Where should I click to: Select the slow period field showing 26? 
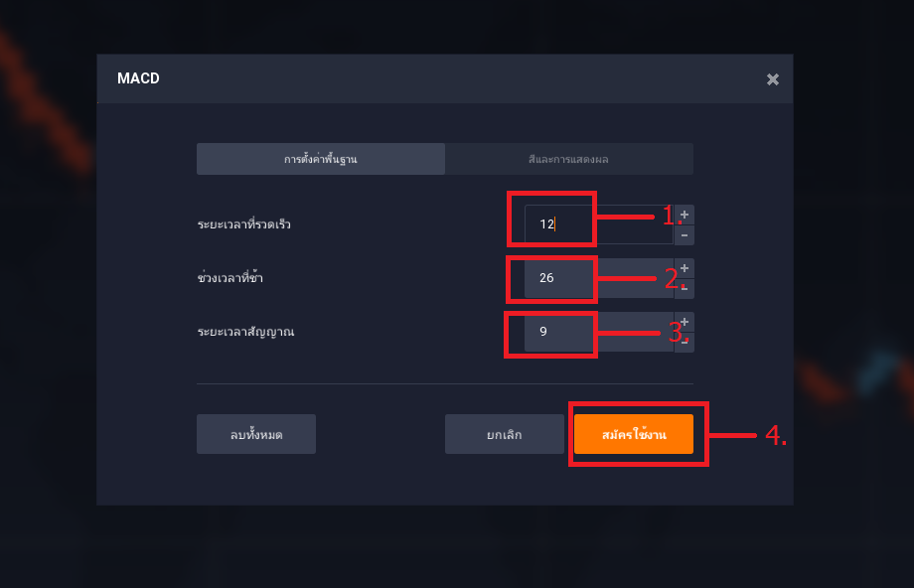599,278
